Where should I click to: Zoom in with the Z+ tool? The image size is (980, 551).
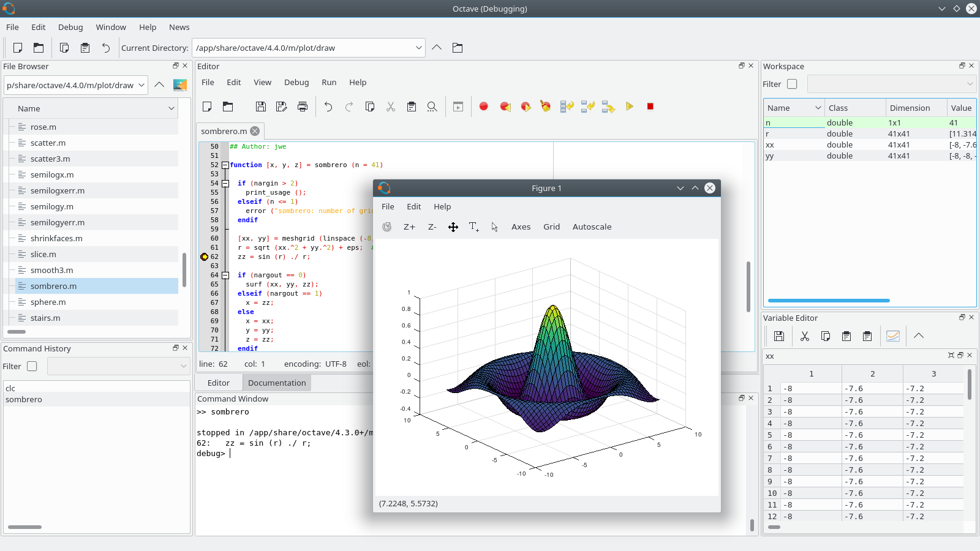409,227
